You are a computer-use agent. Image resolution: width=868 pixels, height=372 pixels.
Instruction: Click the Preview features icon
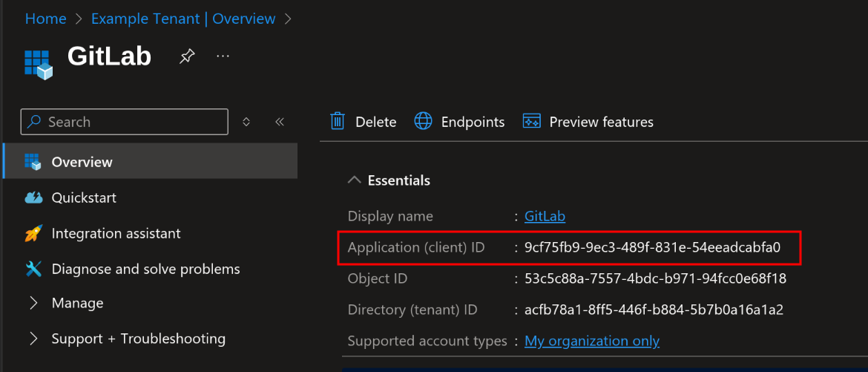[531, 122]
